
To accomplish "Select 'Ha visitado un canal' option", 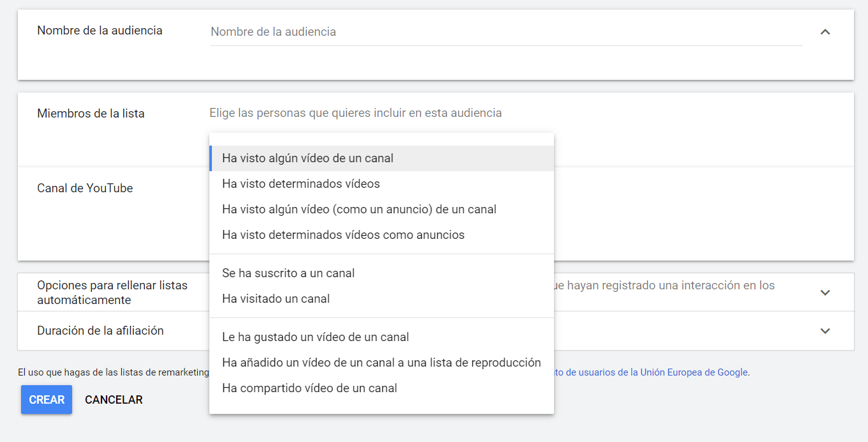I will click(276, 299).
